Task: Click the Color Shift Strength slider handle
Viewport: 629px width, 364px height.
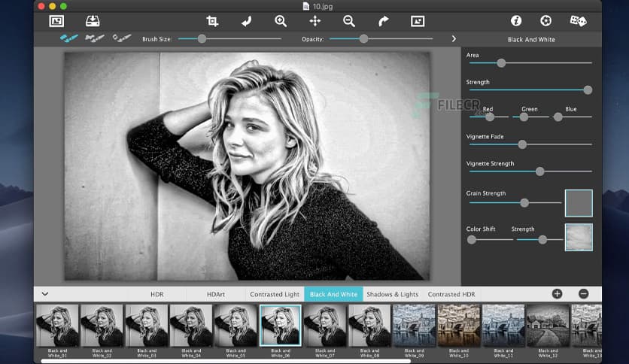Action: pos(542,240)
